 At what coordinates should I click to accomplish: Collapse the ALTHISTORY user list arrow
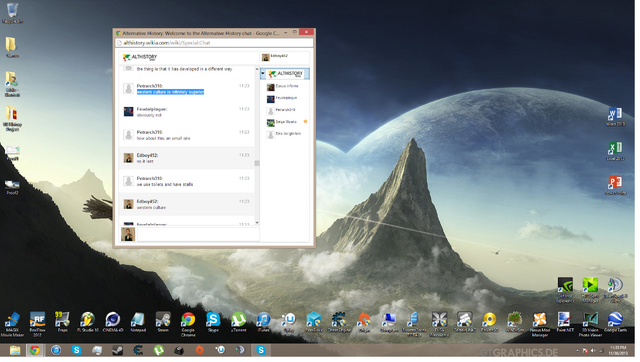[x=263, y=74]
